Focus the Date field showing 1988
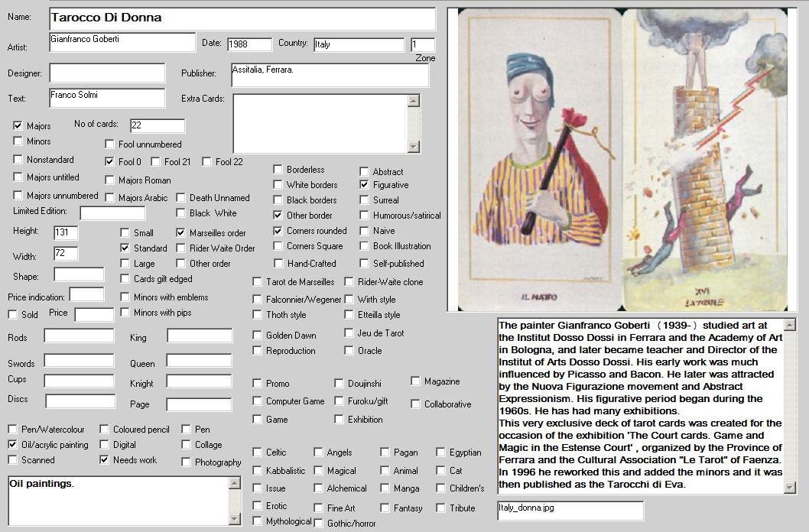Image resolution: width=809 pixels, height=532 pixels. pos(249,44)
